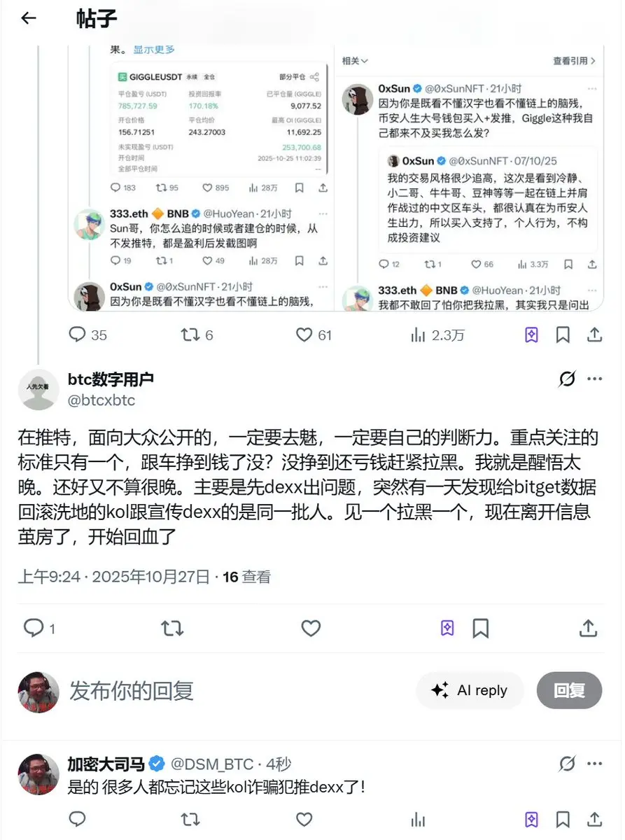Bookmark the quoted post with 61 likes
The height and width of the screenshot is (840, 625).
pos(563,335)
